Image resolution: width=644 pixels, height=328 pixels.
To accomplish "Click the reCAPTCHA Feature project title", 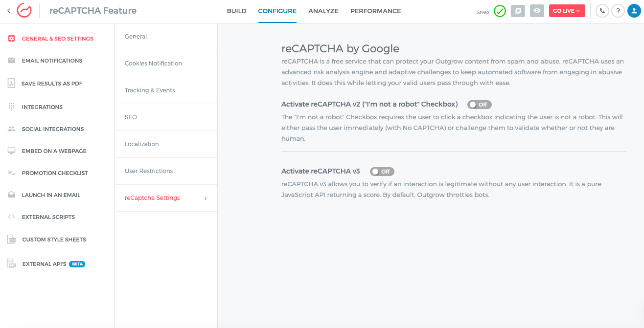I will (x=93, y=11).
